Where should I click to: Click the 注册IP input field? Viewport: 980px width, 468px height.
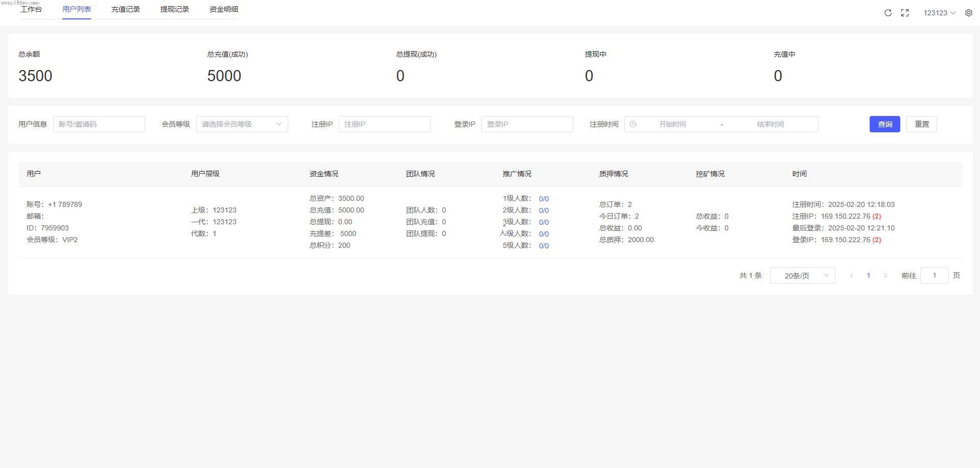[x=384, y=124]
